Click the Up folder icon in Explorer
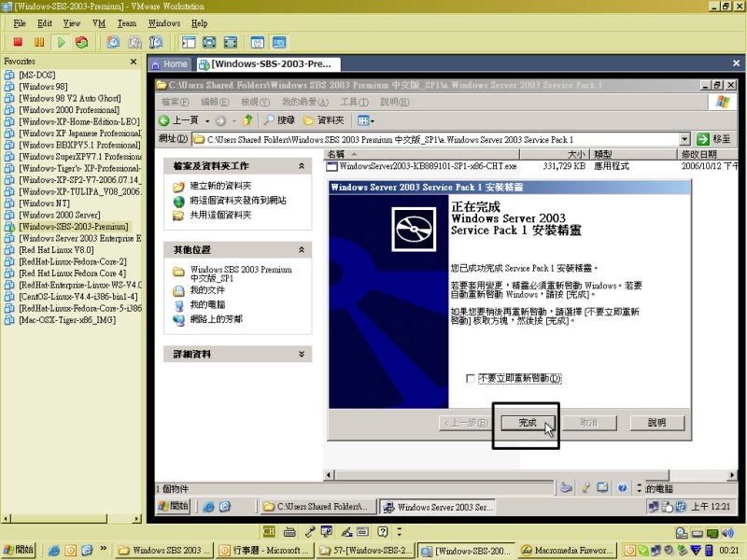This screenshot has width=747, height=560. (x=247, y=120)
